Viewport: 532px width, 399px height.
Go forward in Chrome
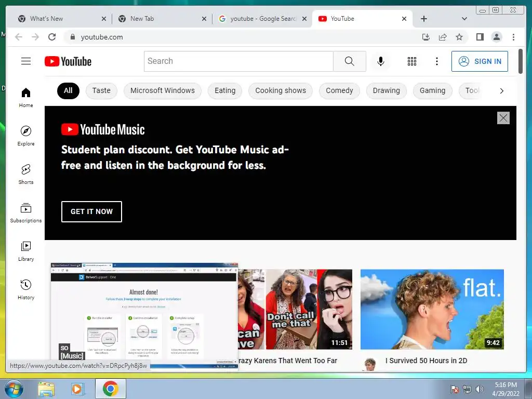[x=35, y=37]
